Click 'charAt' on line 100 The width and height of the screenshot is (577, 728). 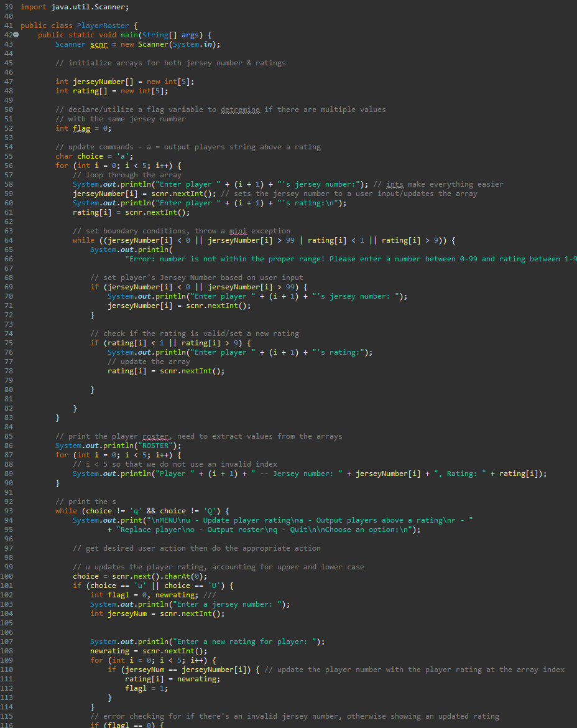177,577
